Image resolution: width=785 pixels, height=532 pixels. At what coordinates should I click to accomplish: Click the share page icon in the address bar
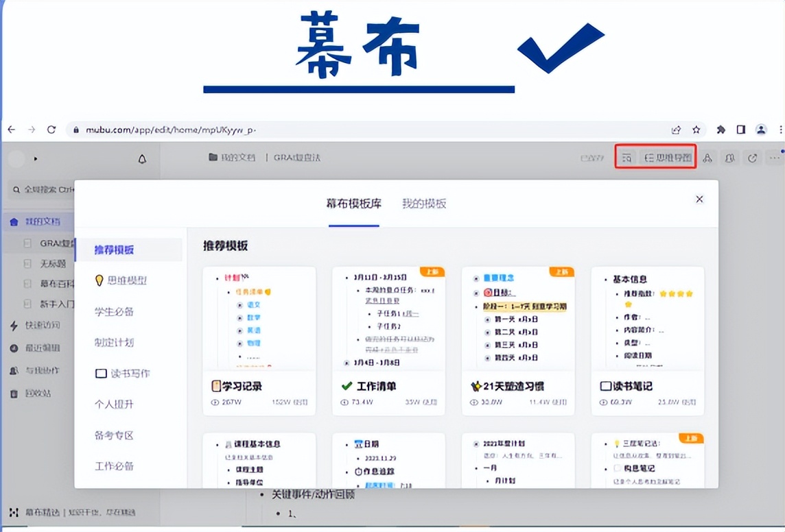point(676,130)
